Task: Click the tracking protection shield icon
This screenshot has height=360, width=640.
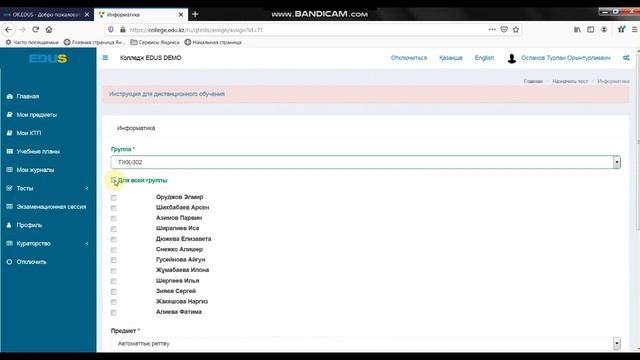Action: click(111, 30)
